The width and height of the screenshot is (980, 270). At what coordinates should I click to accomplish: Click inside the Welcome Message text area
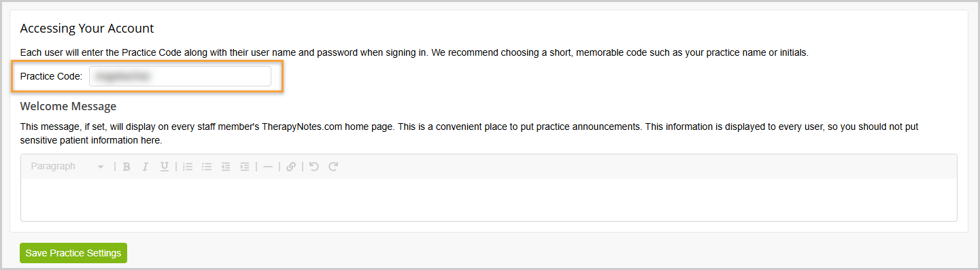pyautogui.click(x=488, y=199)
